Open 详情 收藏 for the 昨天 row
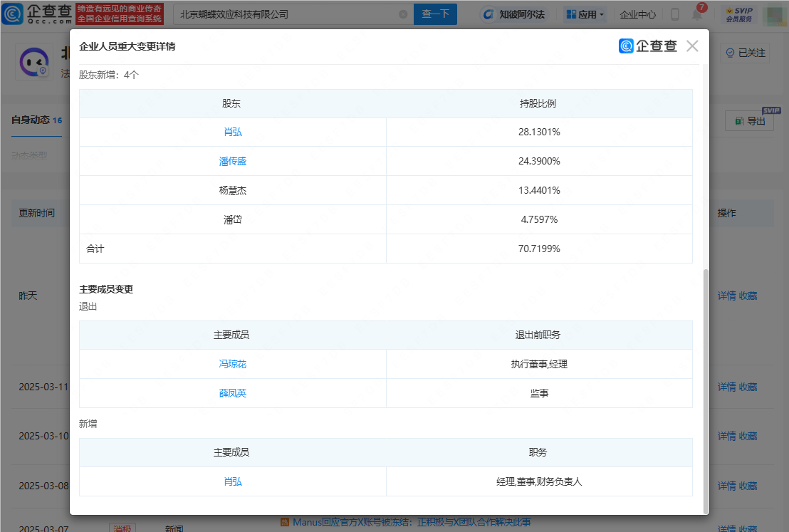Image resolution: width=789 pixels, height=532 pixels. pos(737,296)
